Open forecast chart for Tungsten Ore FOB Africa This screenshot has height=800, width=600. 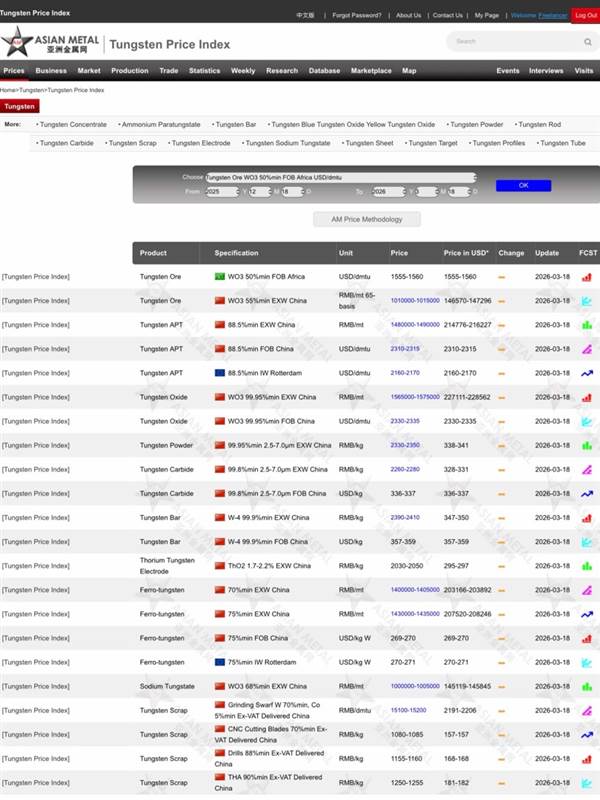tap(587, 277)
